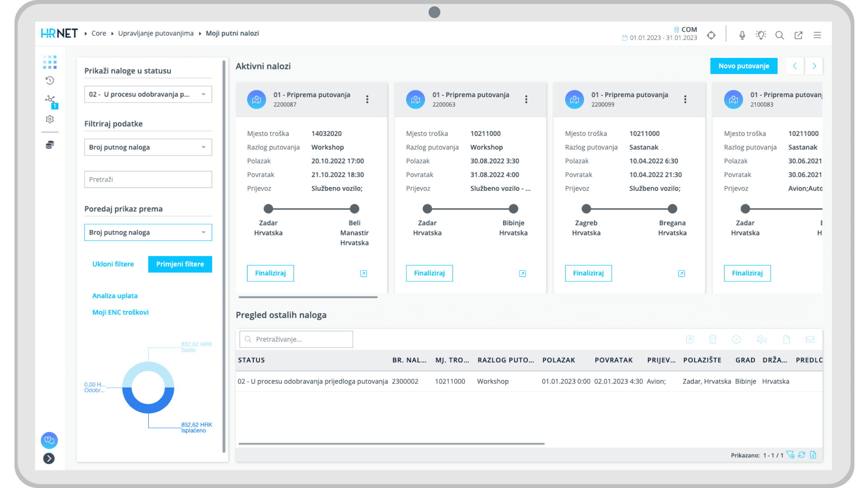Image resolution: width=868 pixels, height=488 pixels.
Task: Open sort dropdown under 'Poredaj prikaz prema'
Action: tap(148, 232)
